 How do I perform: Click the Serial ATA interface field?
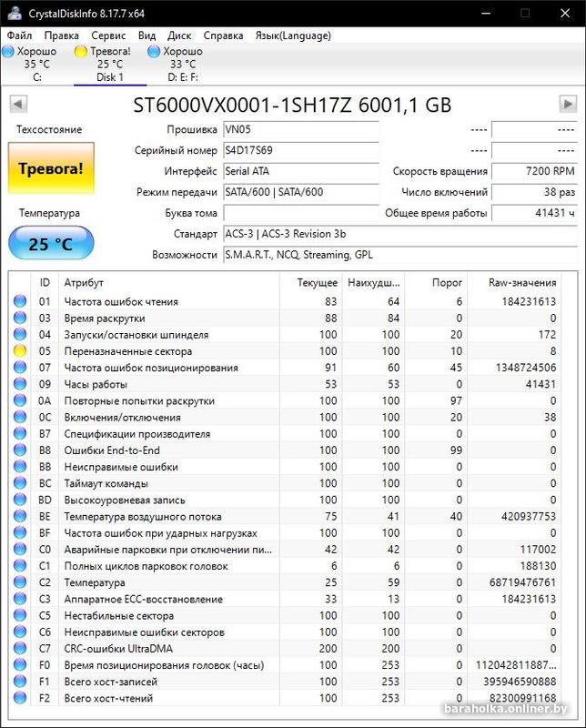pos(301,171)
